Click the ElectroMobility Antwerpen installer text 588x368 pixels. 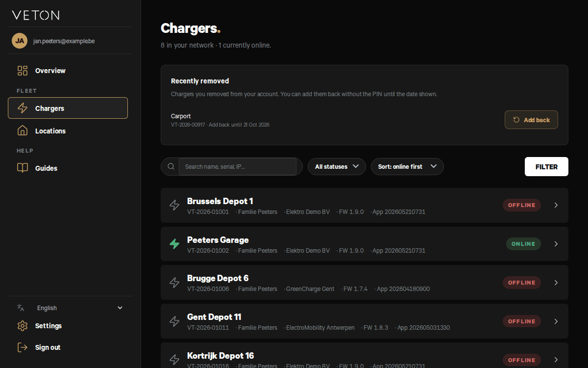[x=320, y=328]
